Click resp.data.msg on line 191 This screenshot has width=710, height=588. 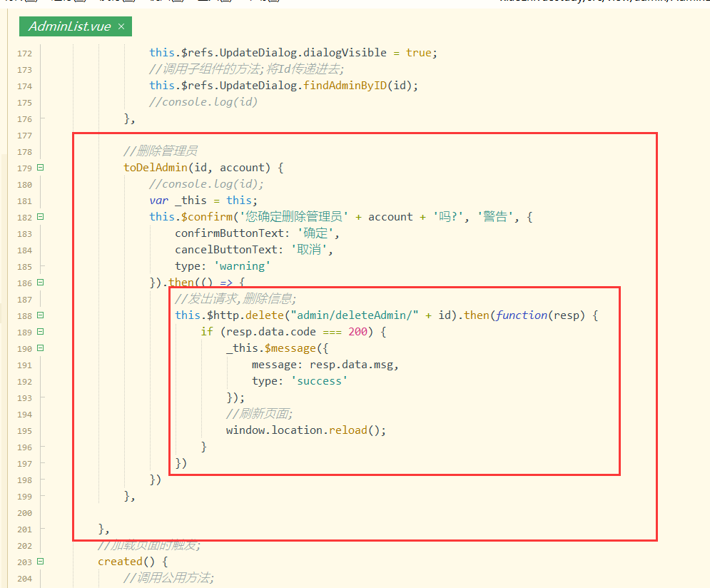point(351,365)
